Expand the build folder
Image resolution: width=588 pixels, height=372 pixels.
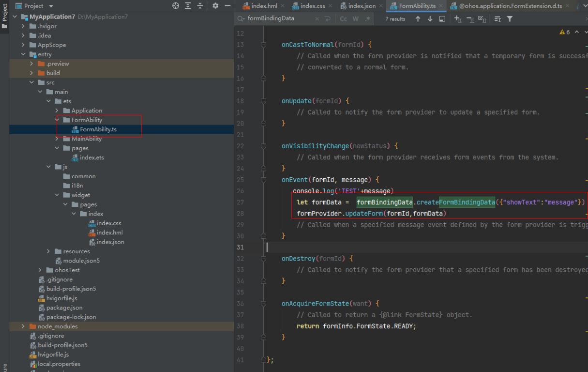click(31, 73)
